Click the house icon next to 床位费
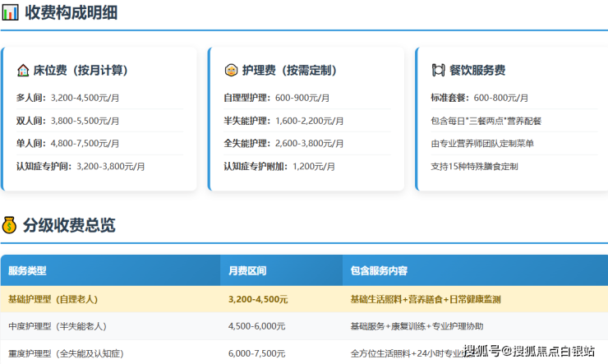Screen dimensions: 608x364 point(23,71)
